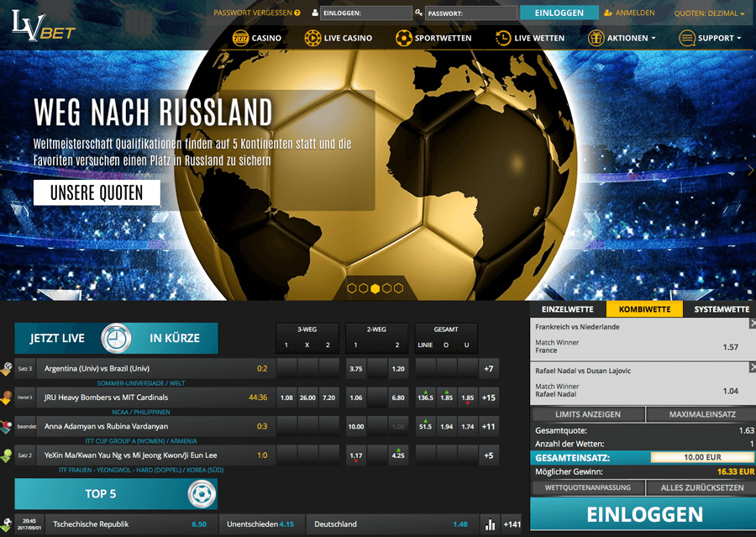Click basketball icon for JRU Heavy Bombers match
Image resolution: width=756 pixels, height=537 pixels.
tap(6, 397)
